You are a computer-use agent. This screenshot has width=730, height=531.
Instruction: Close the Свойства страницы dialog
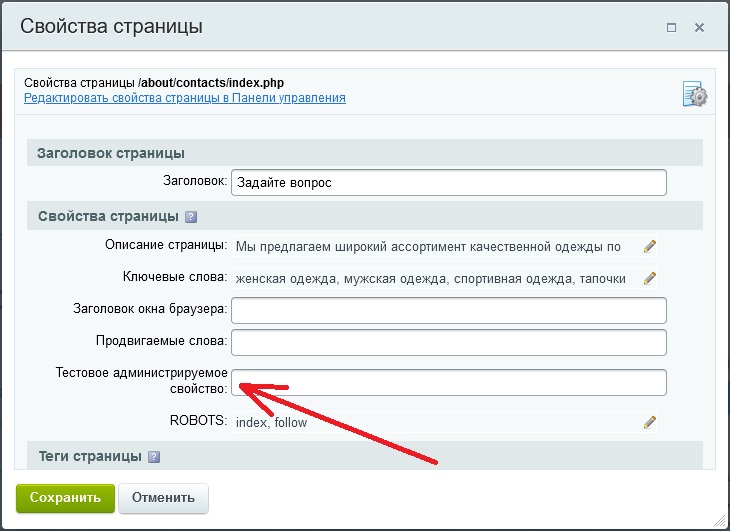coord(699,27)
